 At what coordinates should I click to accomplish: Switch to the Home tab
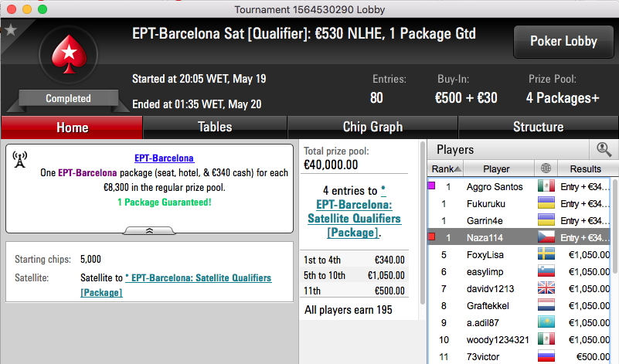click(x=72, y=127)
